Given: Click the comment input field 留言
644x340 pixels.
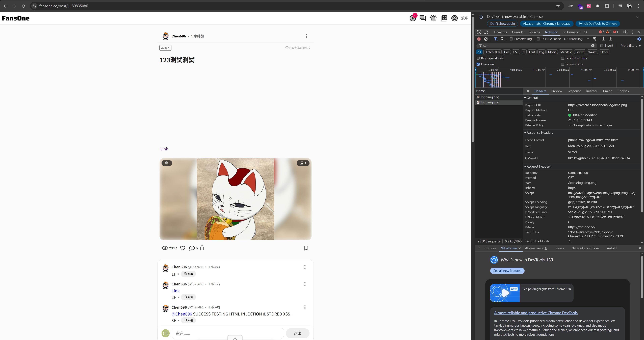Looking at the screenshot, I should pyautogui.click(x=227, y=333).
